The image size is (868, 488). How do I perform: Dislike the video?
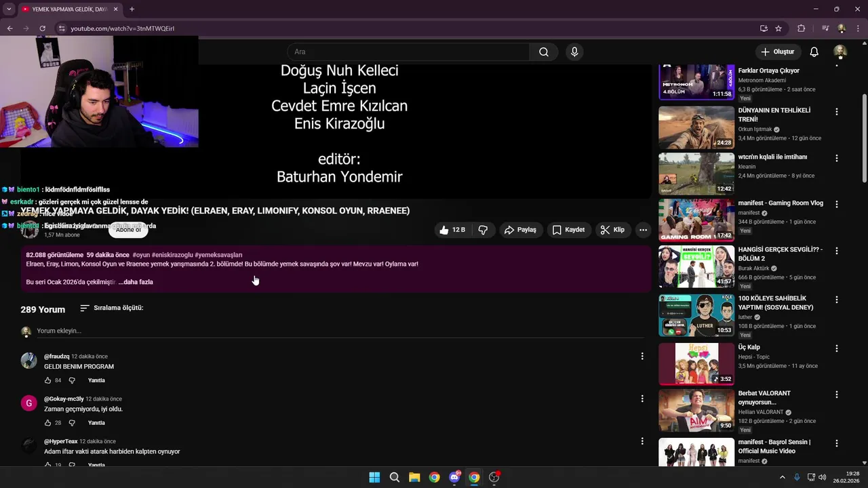point(483,230)
